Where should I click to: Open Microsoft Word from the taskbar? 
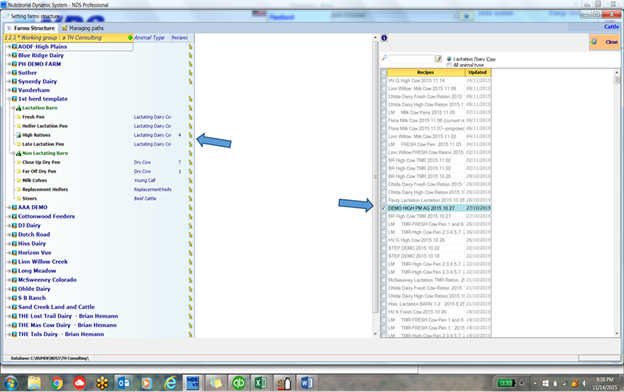pyautogui.click(x=306, y=383)
